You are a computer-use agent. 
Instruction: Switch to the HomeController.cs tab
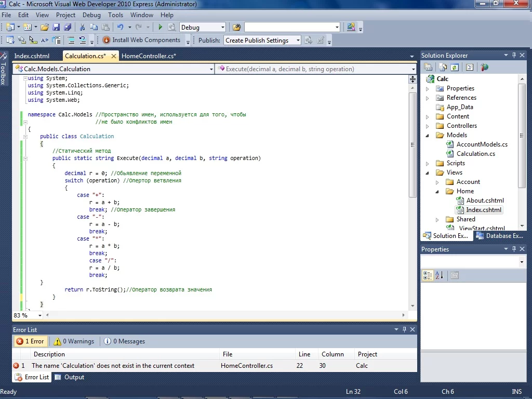point(149,56)
